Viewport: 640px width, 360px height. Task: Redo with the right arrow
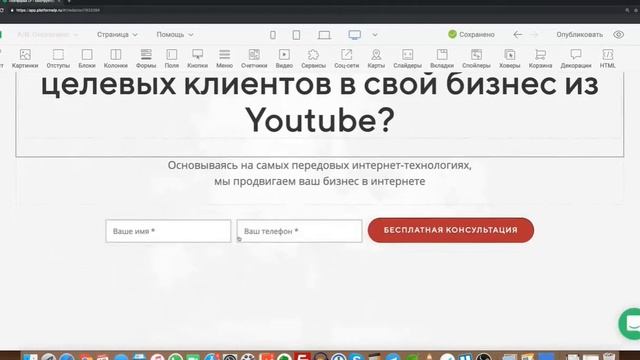[x=534, y=35]
